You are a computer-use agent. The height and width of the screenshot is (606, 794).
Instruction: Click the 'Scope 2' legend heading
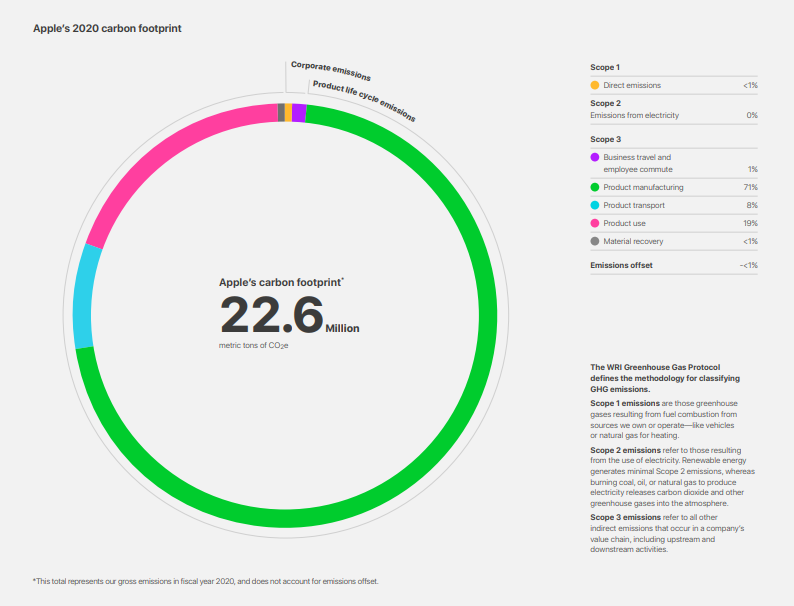click(x=605, y=103)
